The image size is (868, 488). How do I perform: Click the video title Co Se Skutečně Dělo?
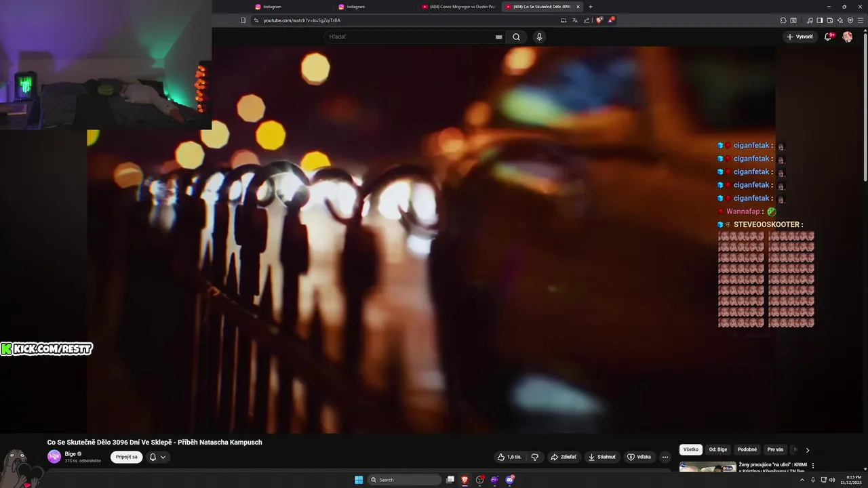click(x=155, y=442)
